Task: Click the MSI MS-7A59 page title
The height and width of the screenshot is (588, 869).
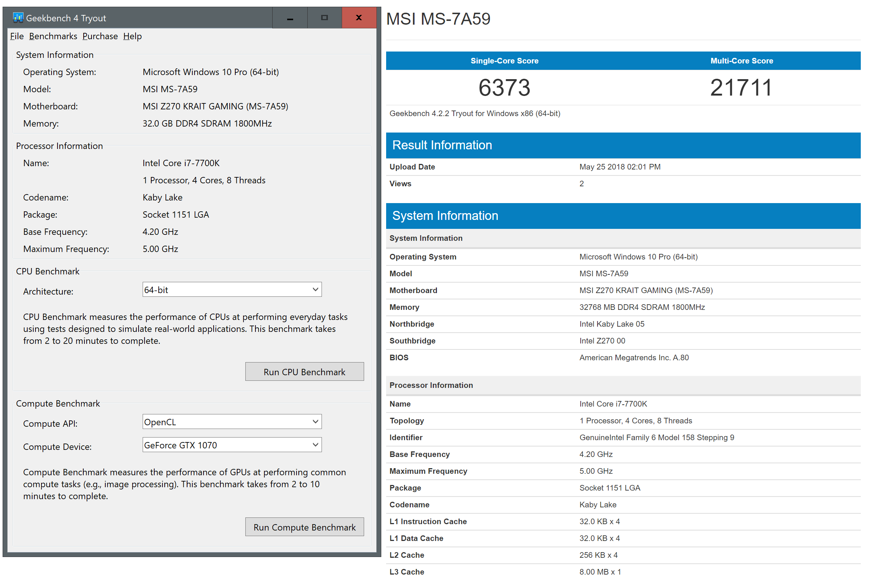Action: [438, 19]
